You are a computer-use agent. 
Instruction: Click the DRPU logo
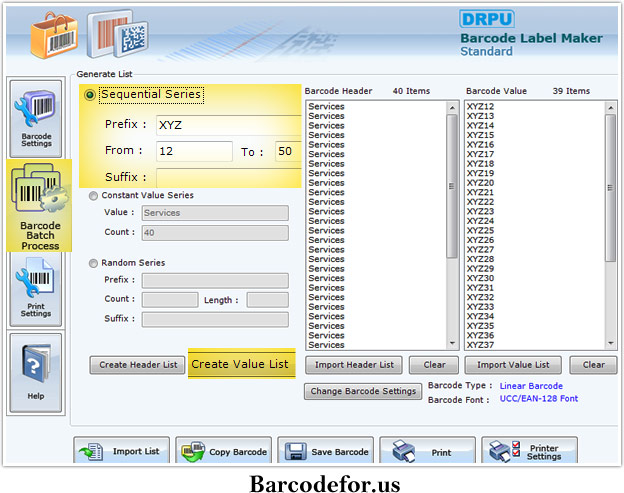(487, 19)
